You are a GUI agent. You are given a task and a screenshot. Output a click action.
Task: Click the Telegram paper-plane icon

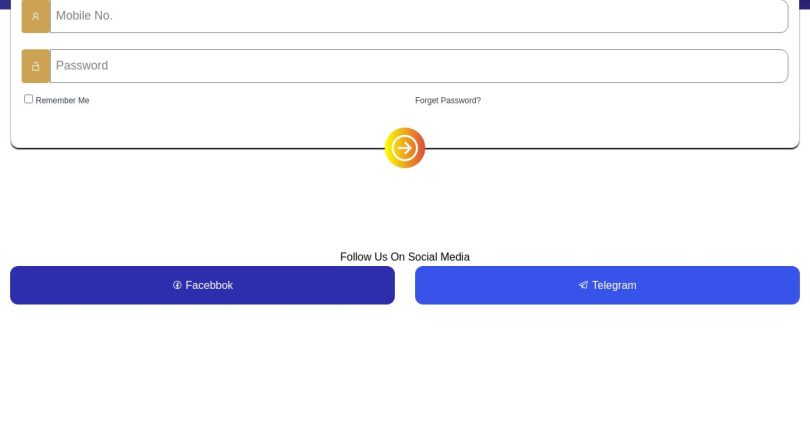pos(583,285)
